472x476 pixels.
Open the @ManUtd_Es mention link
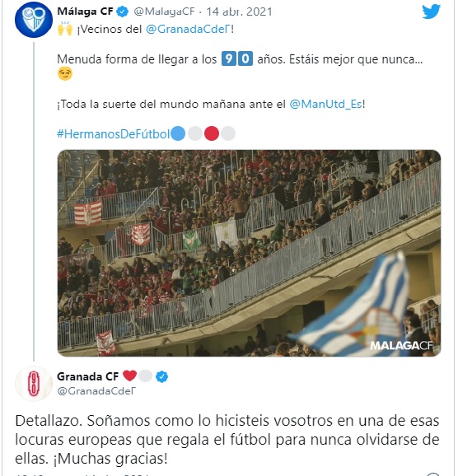(x=326, y=104)
